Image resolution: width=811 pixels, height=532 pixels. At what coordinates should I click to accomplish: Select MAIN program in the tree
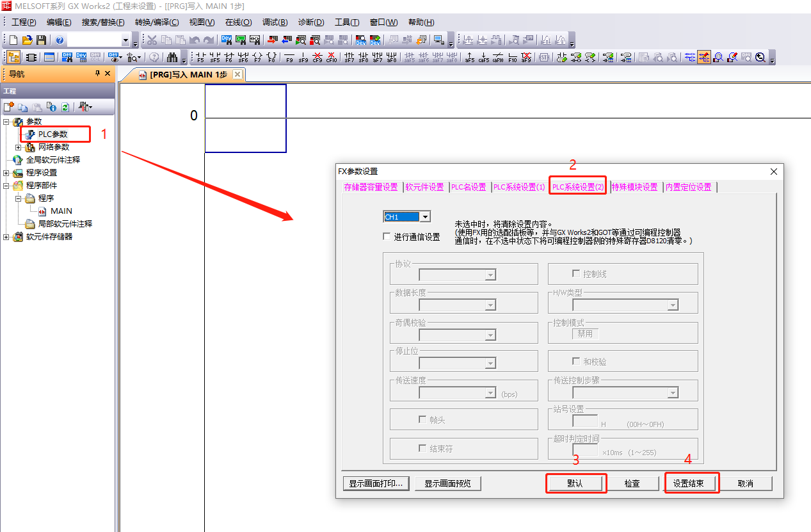tap(61, 211)
